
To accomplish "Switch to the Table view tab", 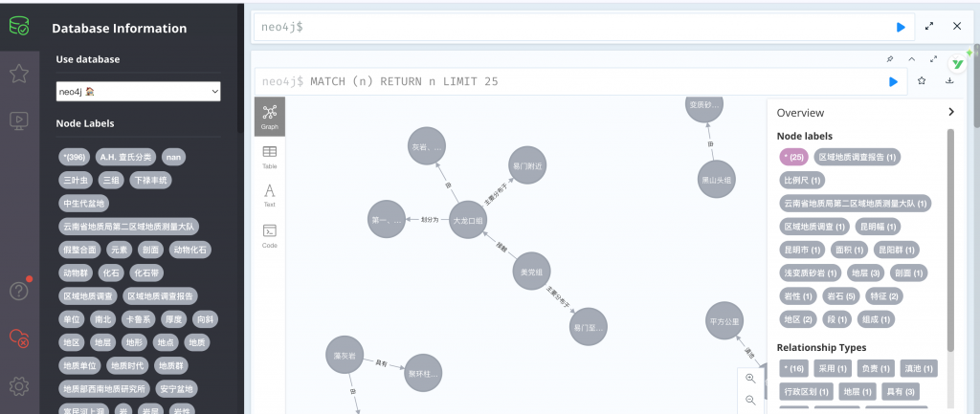I will click(x=270, y=157).
